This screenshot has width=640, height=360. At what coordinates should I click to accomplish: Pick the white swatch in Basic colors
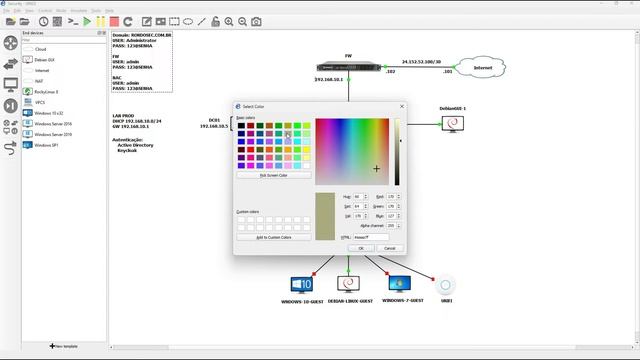coord(307,166)
